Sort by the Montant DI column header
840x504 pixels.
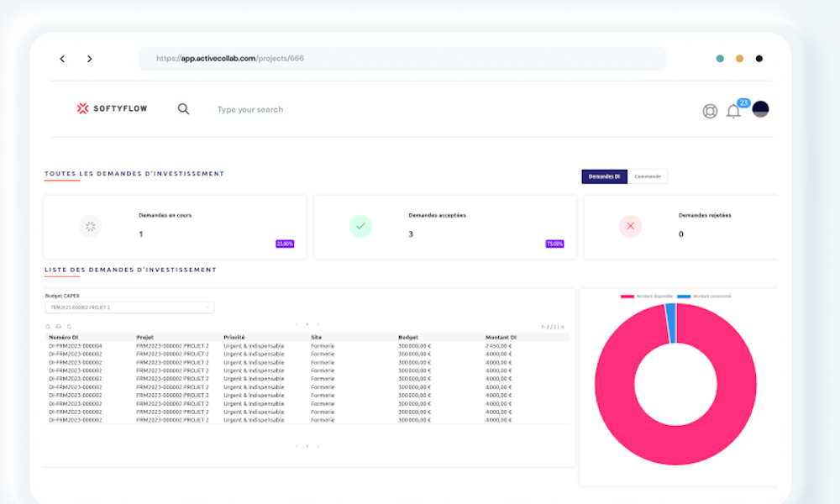[501, 338]
